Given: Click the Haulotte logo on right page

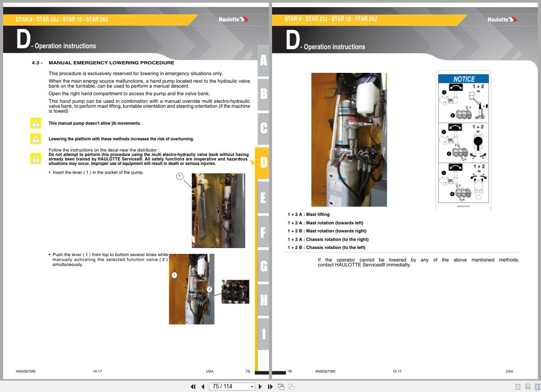Looking at the screenshot, I should pyautogui.click(x=502, y=19).
